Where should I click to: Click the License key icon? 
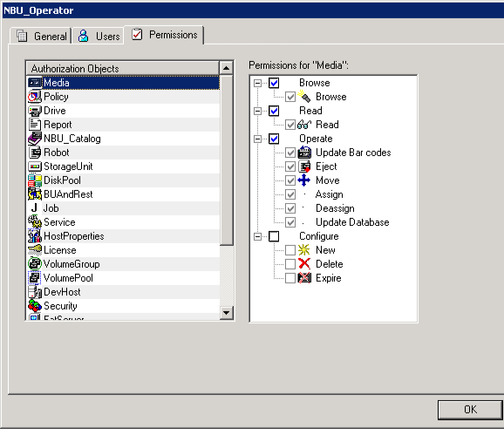click(x=34, y=250)
